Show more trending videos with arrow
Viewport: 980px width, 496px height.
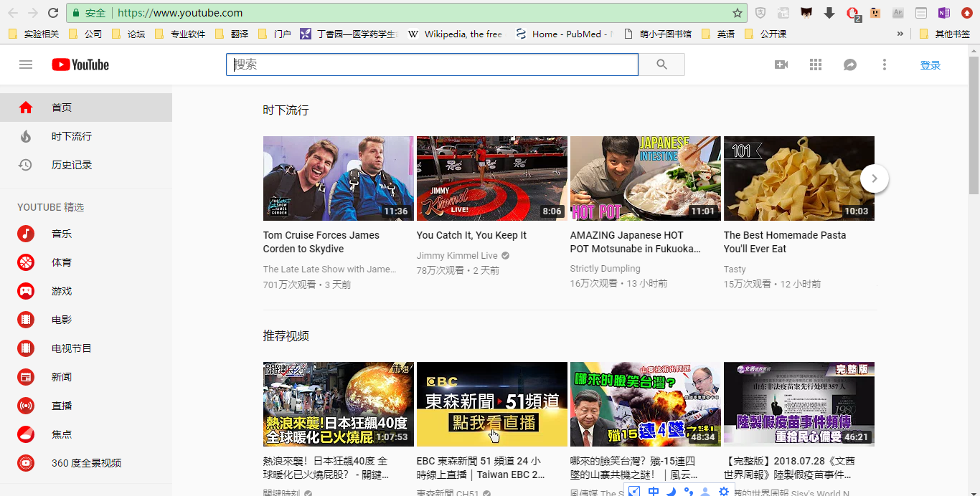875,178
